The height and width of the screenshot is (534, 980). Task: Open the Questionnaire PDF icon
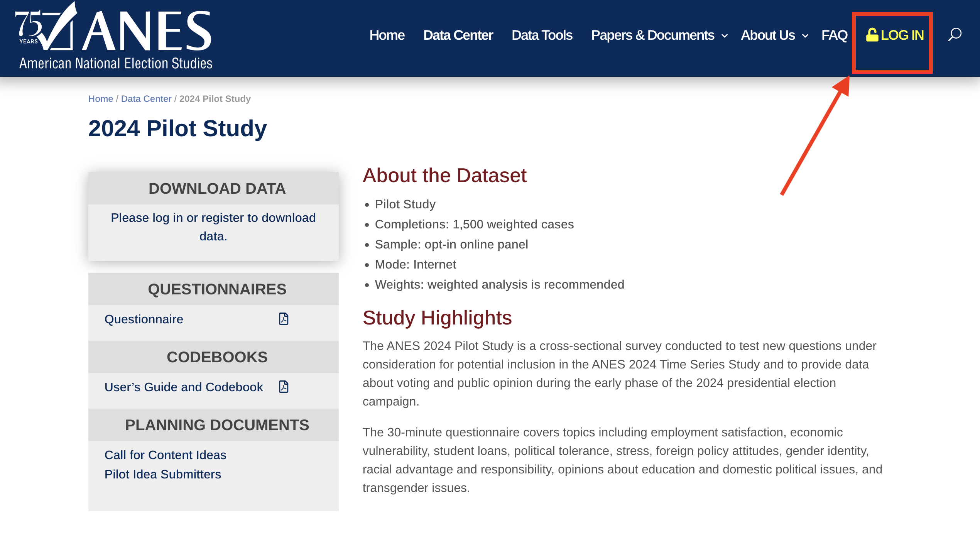pyautogui.click(x=284, y=319)
